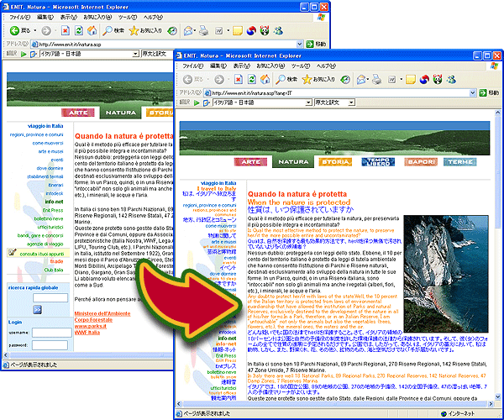Screen dimensions: 504x420
Task: Open language pair dropdown in rear window
Action: coord(136,54)
